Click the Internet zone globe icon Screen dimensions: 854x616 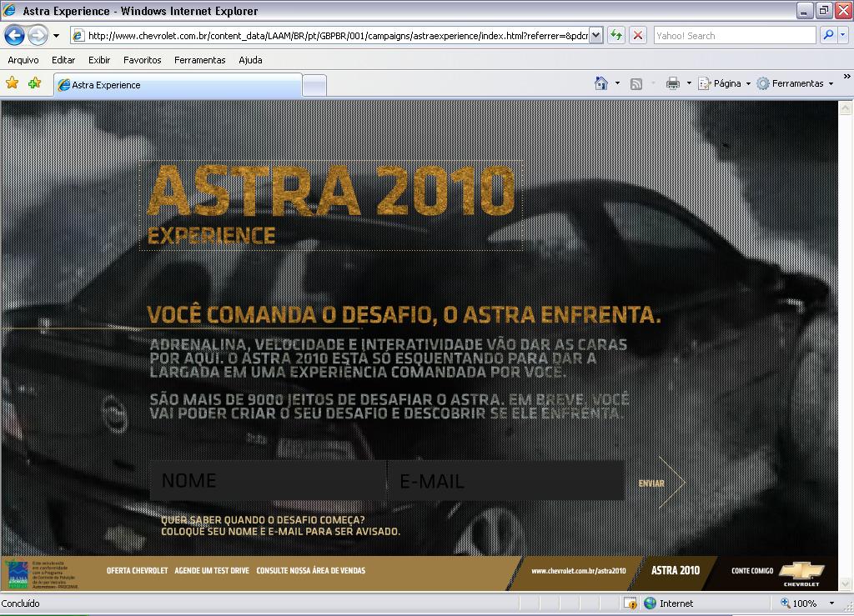(650, 603)
